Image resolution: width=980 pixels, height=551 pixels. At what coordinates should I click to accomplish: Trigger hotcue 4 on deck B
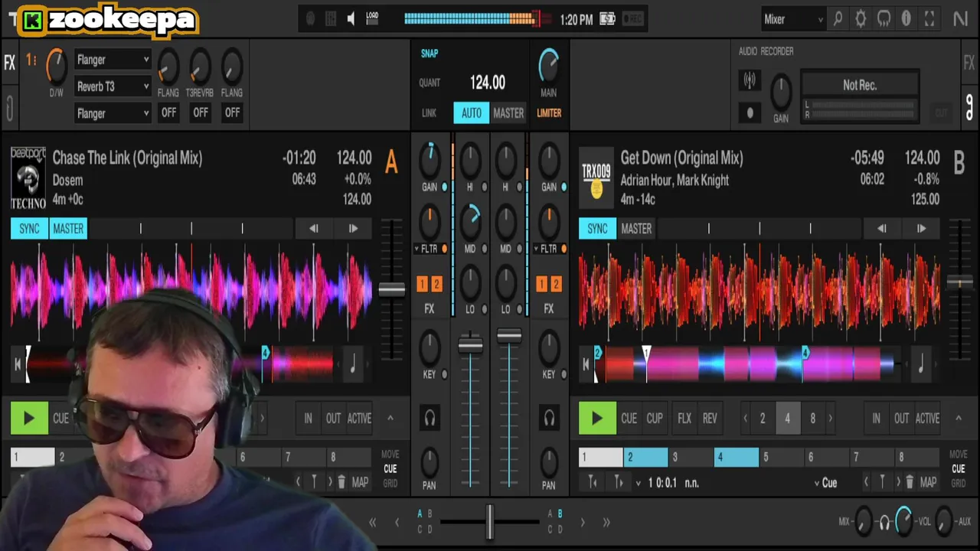[737, 458]
